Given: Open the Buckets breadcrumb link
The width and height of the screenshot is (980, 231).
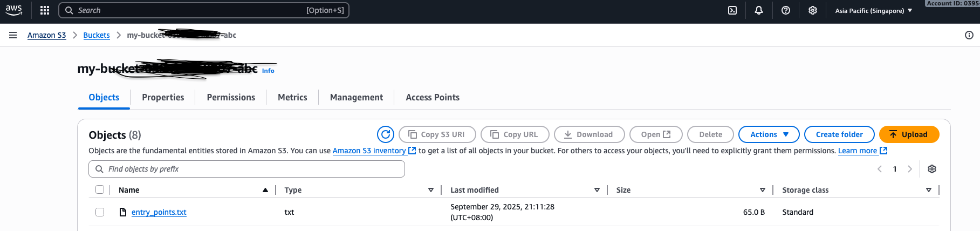Looking at the screenshot, I should [x=97, y=35].
